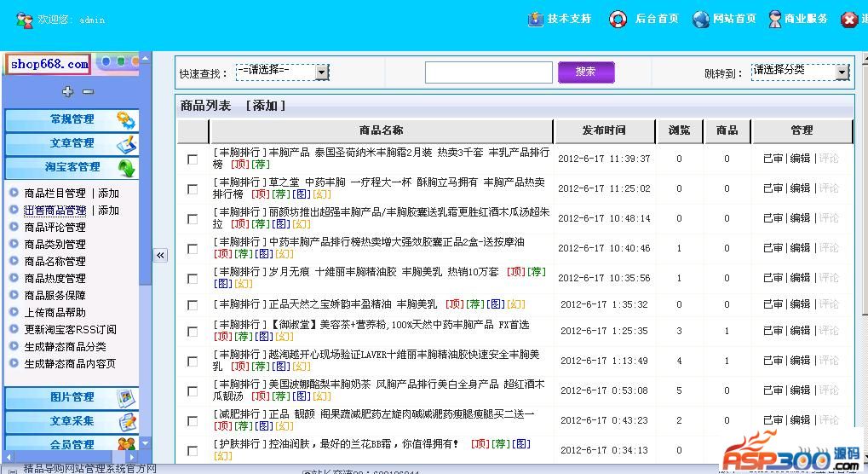Click the person icon beside 商业服务
Screen dimensions: 868x474
(x=774, y=19)
